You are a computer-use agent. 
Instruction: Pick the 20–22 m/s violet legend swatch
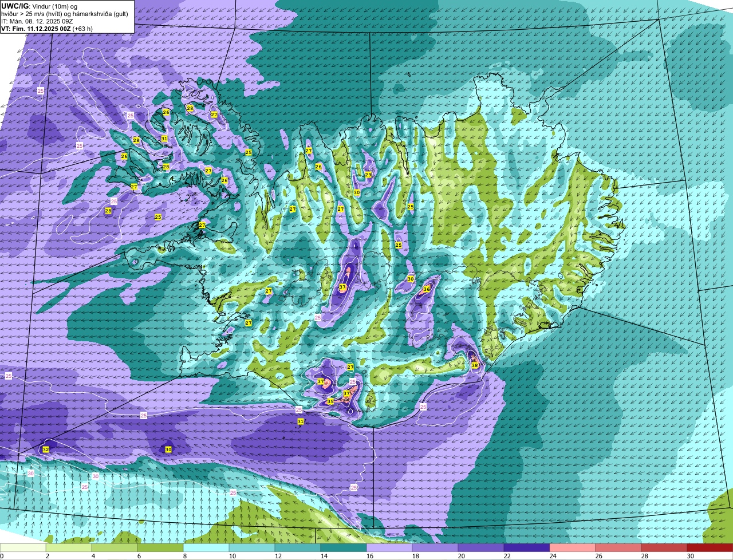pyautogui.click(x=481, y=548)
